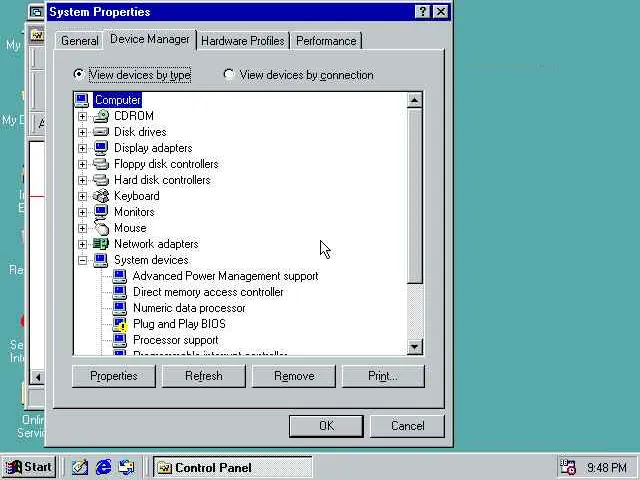Close the System Properties dialog
640x480 pixels.
[441, 12]
